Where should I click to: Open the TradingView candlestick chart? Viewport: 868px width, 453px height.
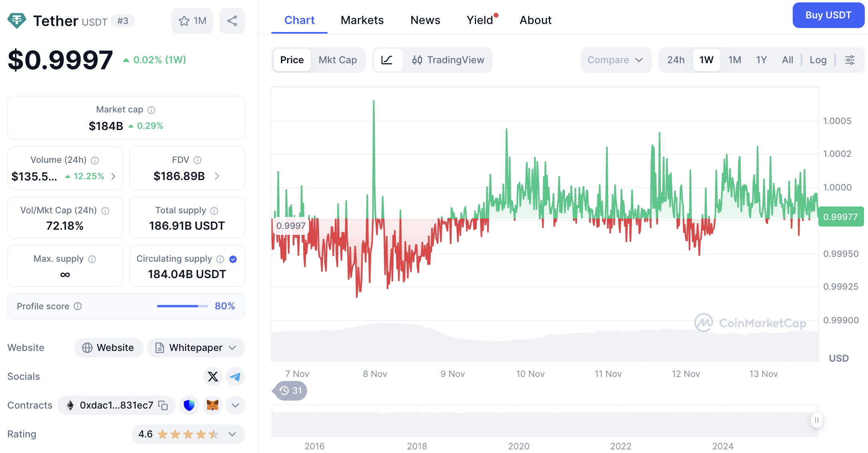[x=448, y=60]
